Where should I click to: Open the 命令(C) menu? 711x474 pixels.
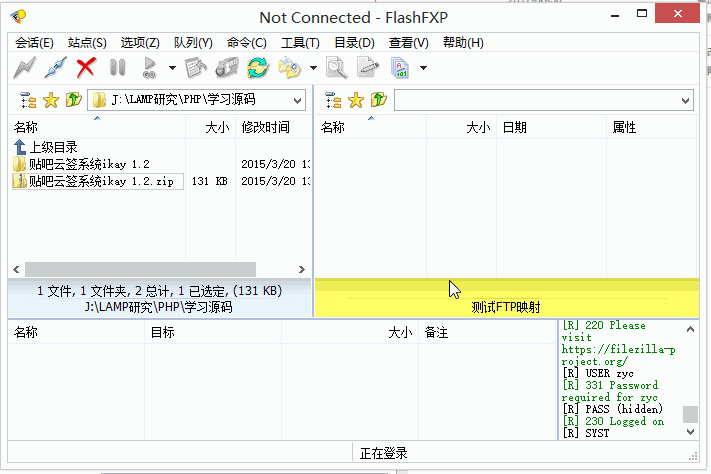point(247,43)
